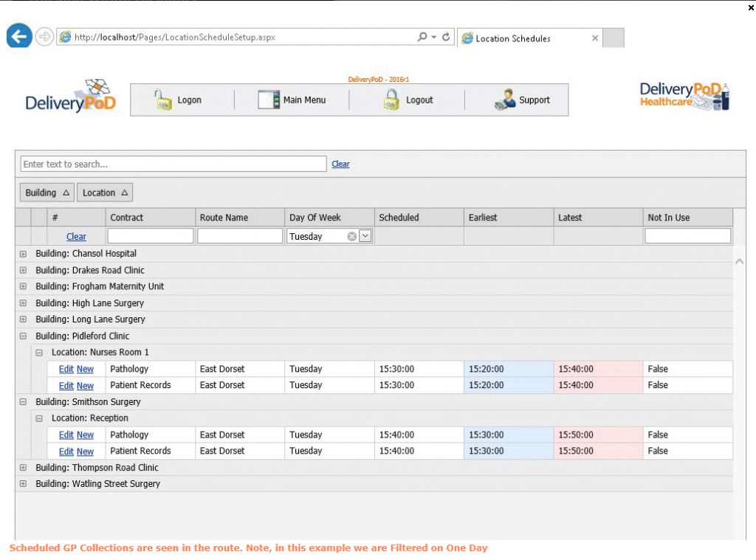Click the browser forward arrow button
The image size is (756, 560).
[44, 37]
